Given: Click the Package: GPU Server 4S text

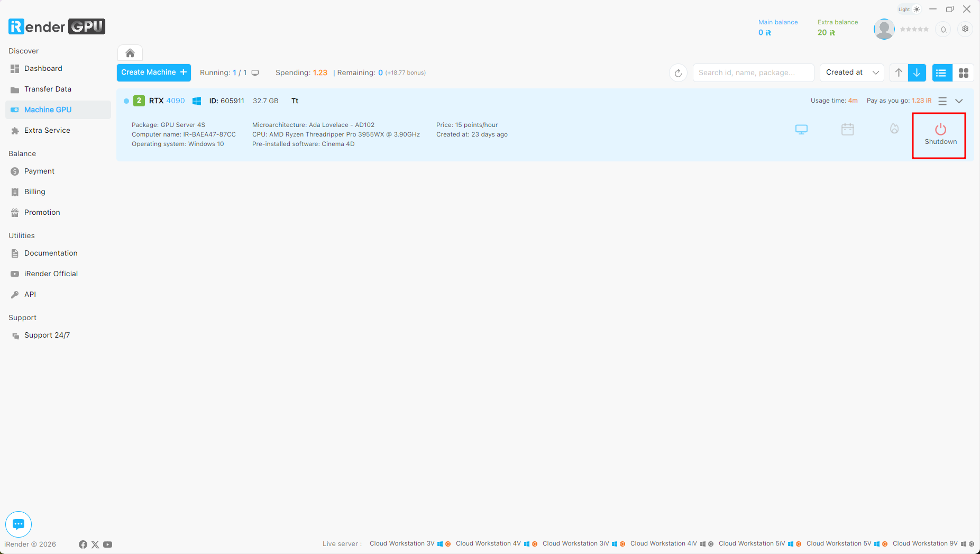Looking at the screenshot, I should 168,125.
